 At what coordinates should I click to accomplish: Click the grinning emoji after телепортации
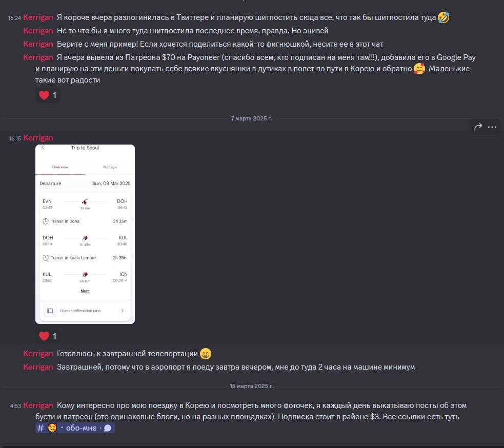pos(206,354)
